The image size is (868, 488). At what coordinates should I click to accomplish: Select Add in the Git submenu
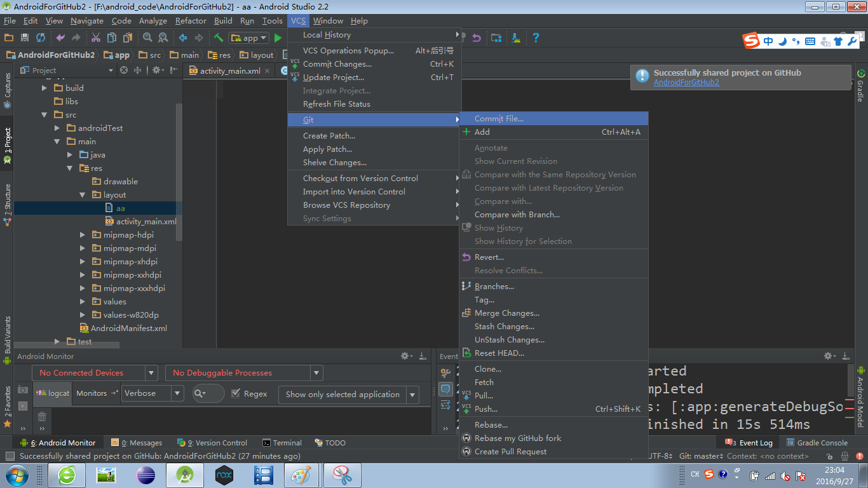[x=553, y=132]
